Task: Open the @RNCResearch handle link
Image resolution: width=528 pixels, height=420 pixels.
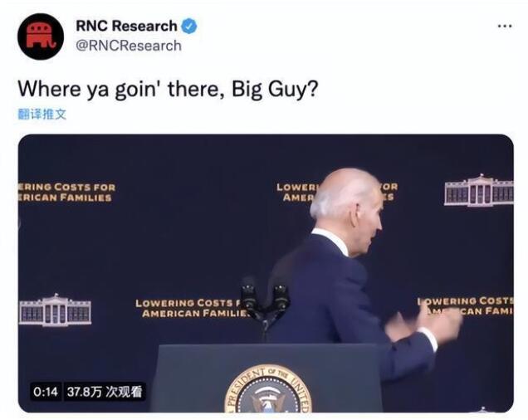Action: [x=129, y=46]
